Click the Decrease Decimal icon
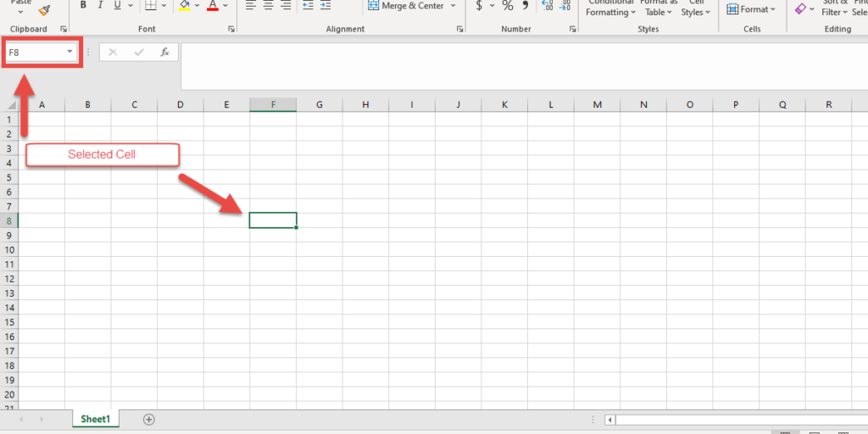The width and height of the screenshot is (868, 434). pyautogui.click(x=565, y=6)
